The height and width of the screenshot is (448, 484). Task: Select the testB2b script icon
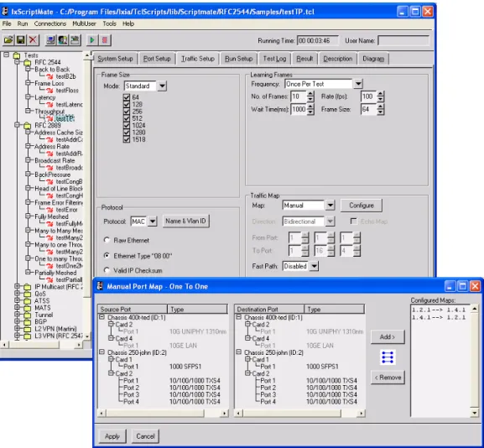click(49, 76)
